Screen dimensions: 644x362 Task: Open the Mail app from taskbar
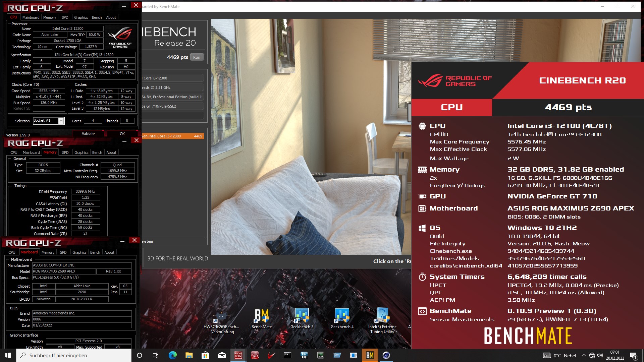[x=222, y=355]
